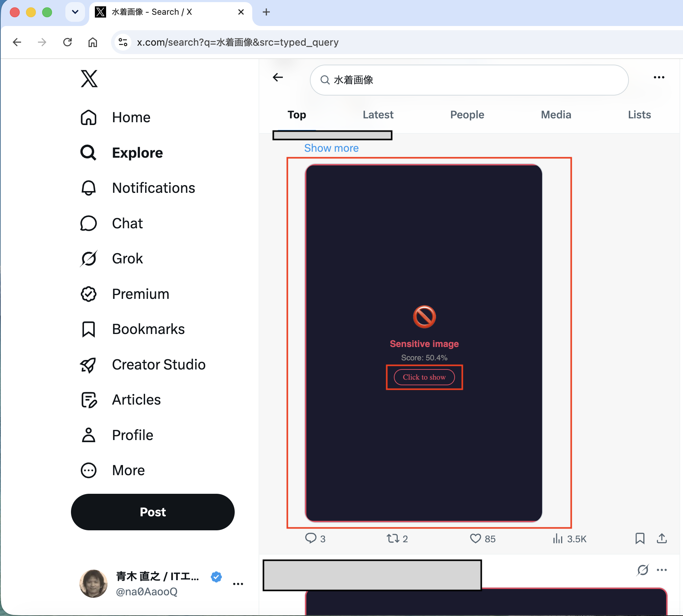683x616 pixels.
Task: Open a new browser tab
Action: [266, 12]
